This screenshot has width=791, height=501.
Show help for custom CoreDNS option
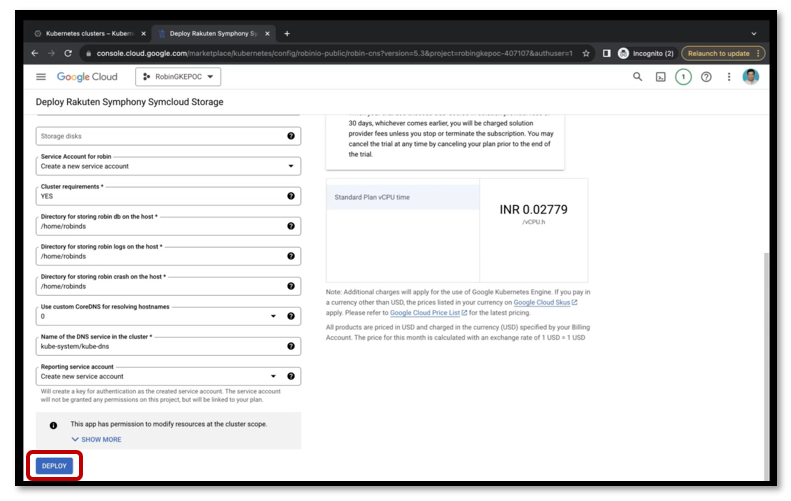click(x=291, y=316)
